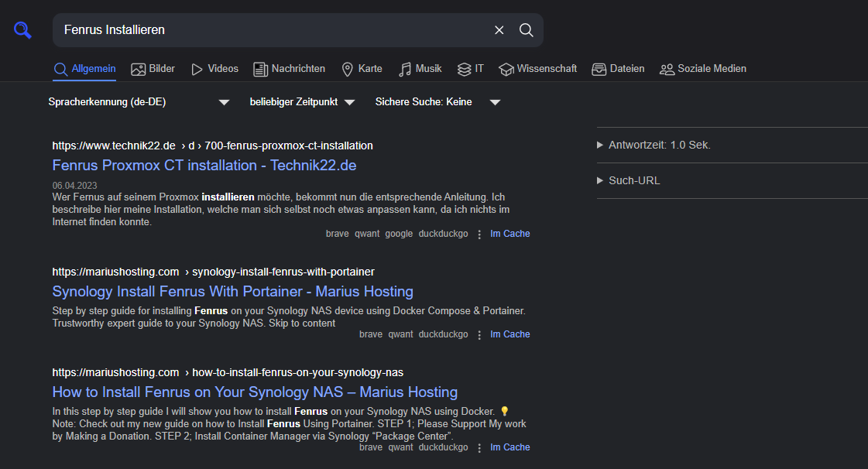
Task: Open Synology Install Fenrus With Portainer result
Action: pos(232,292)
